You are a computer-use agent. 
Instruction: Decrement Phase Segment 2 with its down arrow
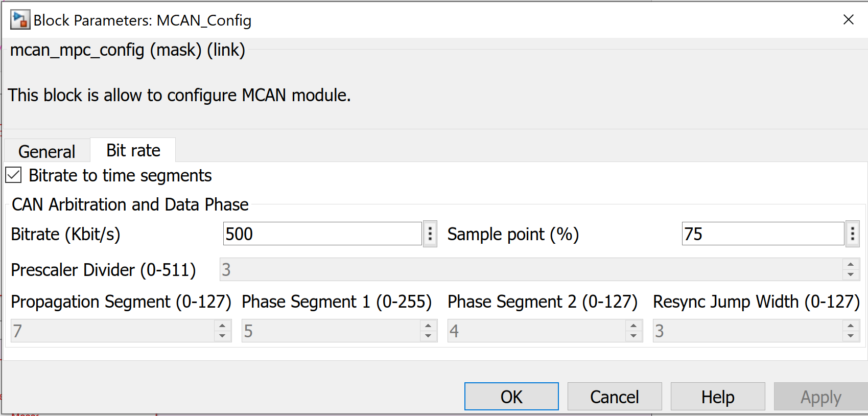(x=634, y=335)
